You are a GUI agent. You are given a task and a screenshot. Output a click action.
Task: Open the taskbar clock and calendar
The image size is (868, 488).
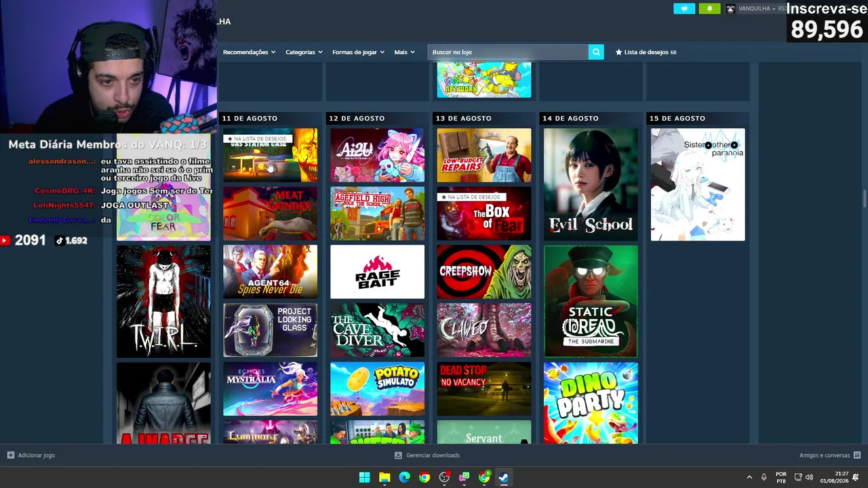[x=834, y=477]
